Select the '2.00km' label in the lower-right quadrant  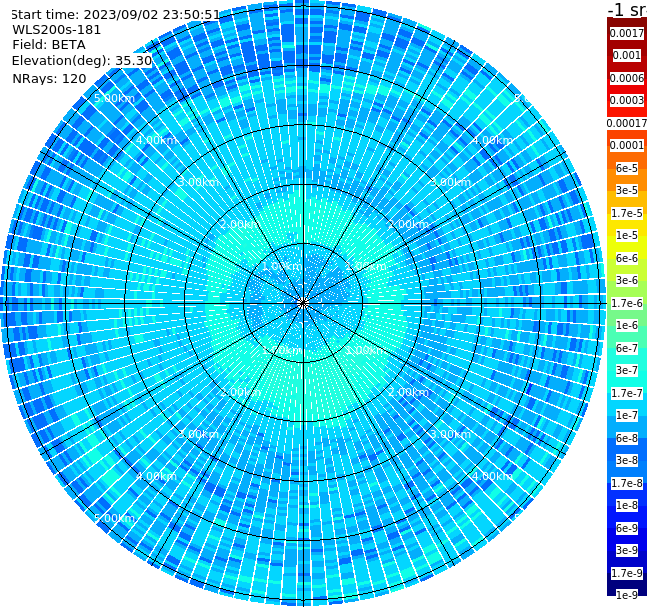[409, 392]
